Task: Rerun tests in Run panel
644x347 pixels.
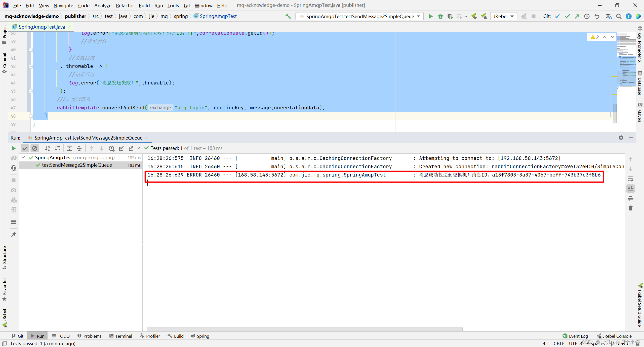Action: click(x=14, y=148)
